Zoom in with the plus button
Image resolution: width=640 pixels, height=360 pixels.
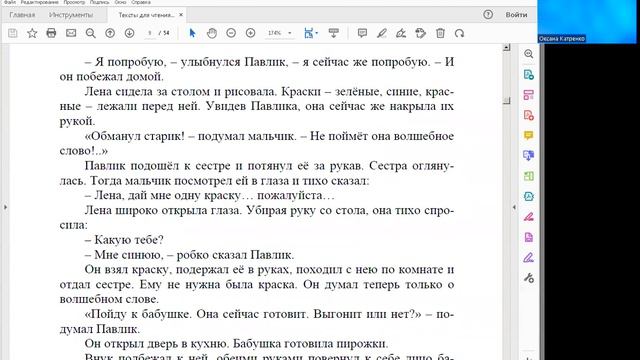tap(251, 33)
